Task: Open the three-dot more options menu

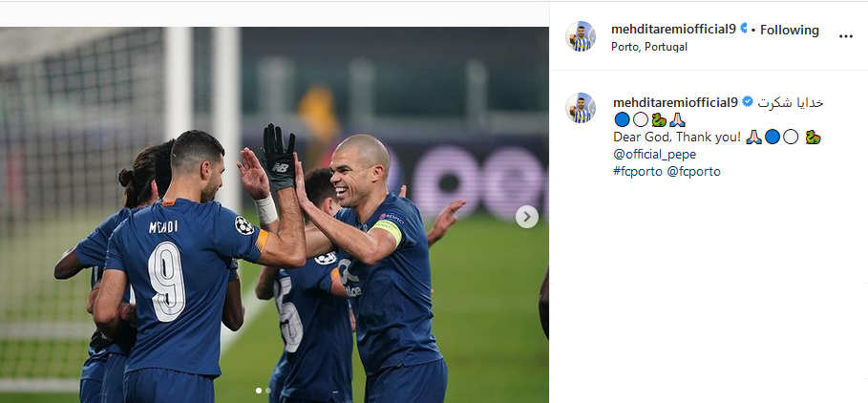Action: coord(845,36)
